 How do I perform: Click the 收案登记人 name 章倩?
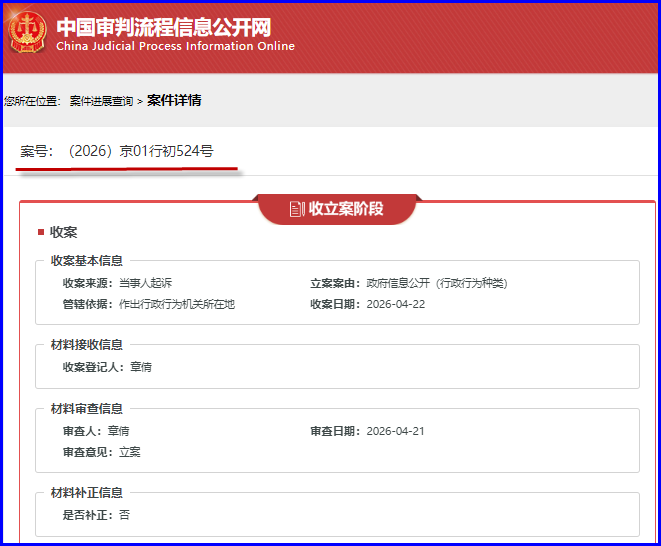141,367
